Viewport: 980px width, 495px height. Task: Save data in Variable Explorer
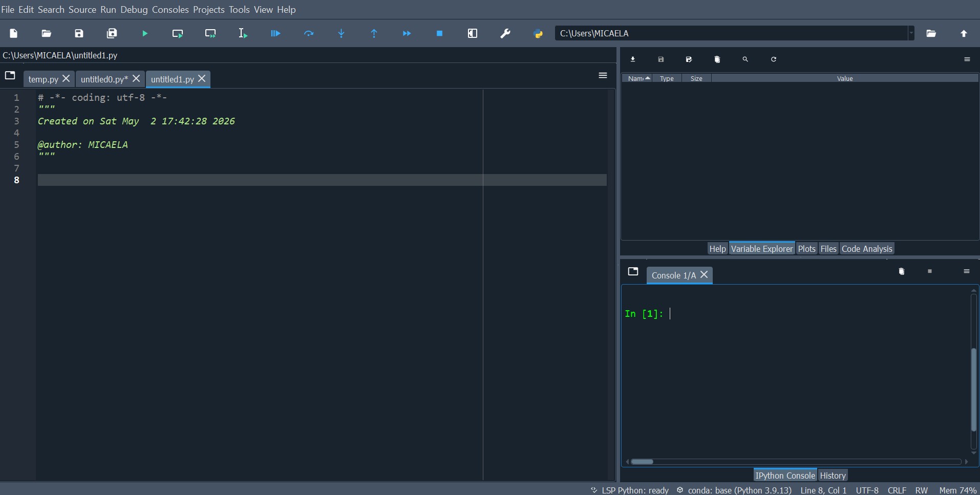(661, 59)
